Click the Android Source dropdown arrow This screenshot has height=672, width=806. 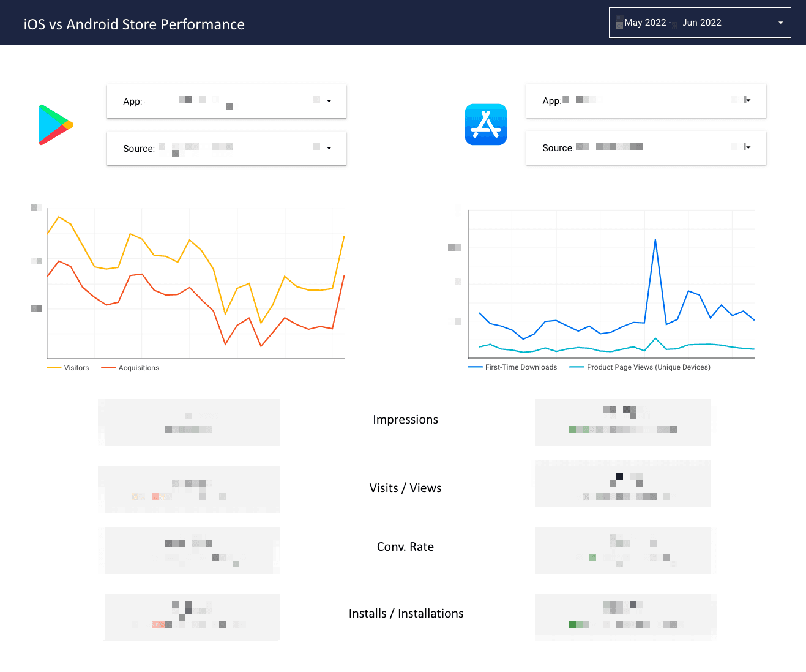[x=329, y=148]
